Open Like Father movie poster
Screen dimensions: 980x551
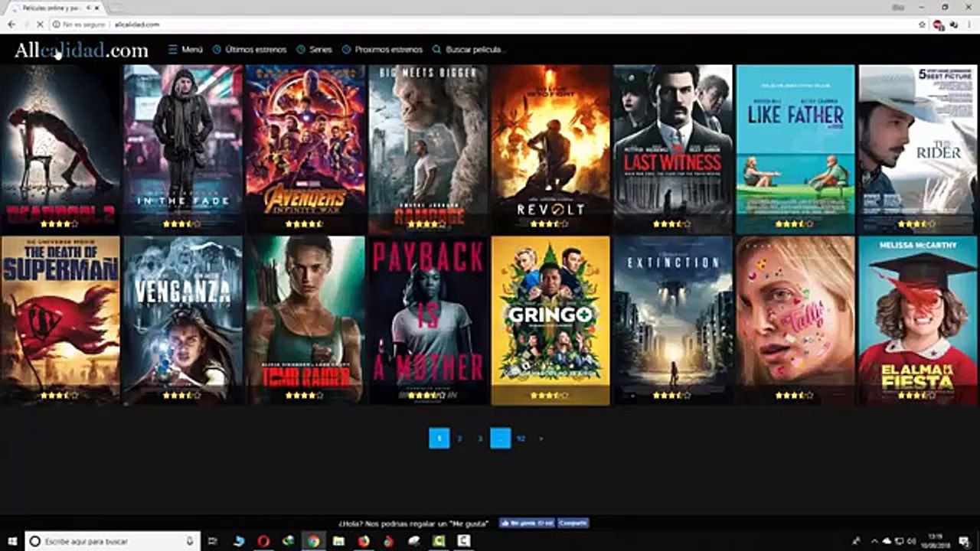tap(795, 149)
